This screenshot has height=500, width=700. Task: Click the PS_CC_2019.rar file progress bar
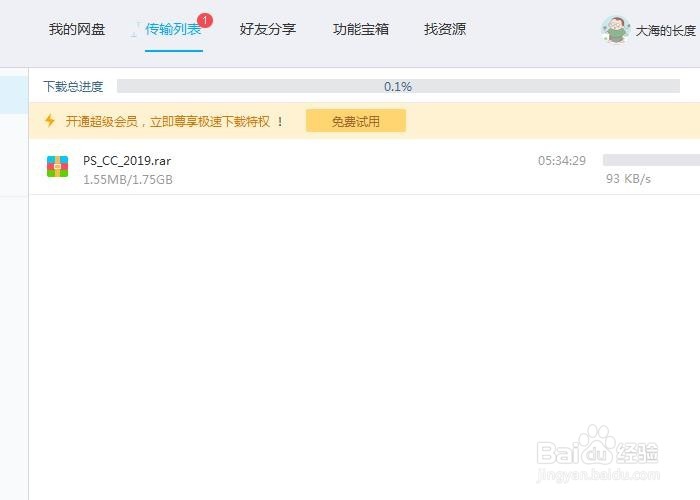tap(651, 160)
